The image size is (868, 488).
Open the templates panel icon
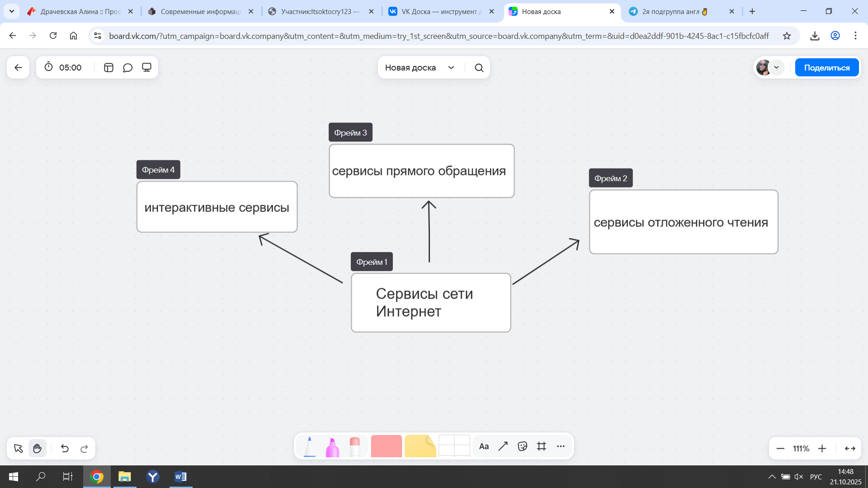(x=108, y=68)
